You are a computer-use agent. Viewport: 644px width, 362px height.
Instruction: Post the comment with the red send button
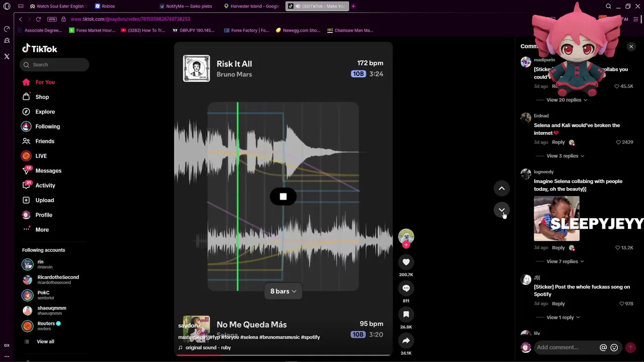pos(630,347)
